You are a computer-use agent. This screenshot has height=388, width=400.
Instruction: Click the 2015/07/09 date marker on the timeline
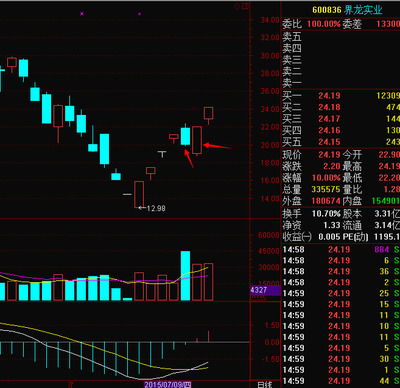168,385
